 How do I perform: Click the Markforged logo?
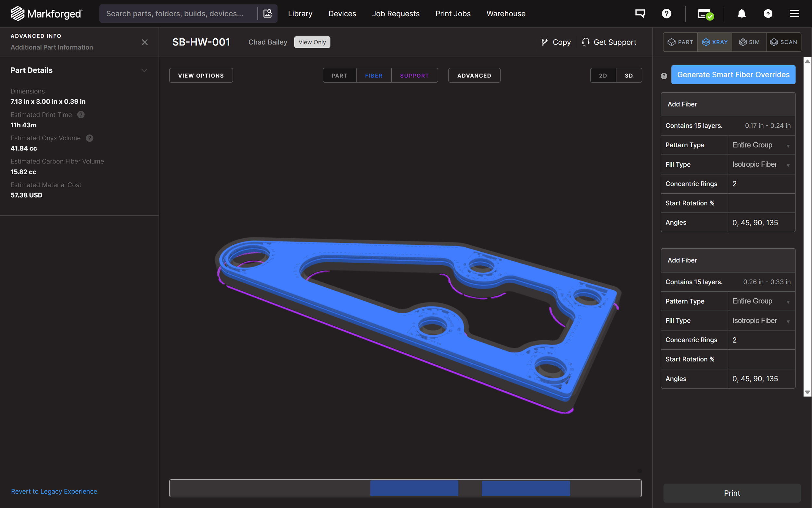[x=46, y=13]
